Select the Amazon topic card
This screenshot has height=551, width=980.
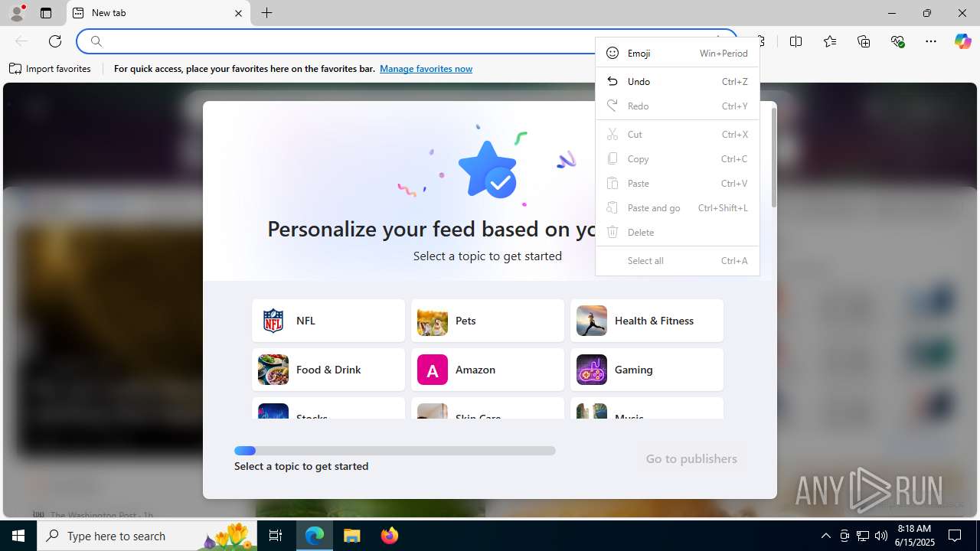pos(488,370)
